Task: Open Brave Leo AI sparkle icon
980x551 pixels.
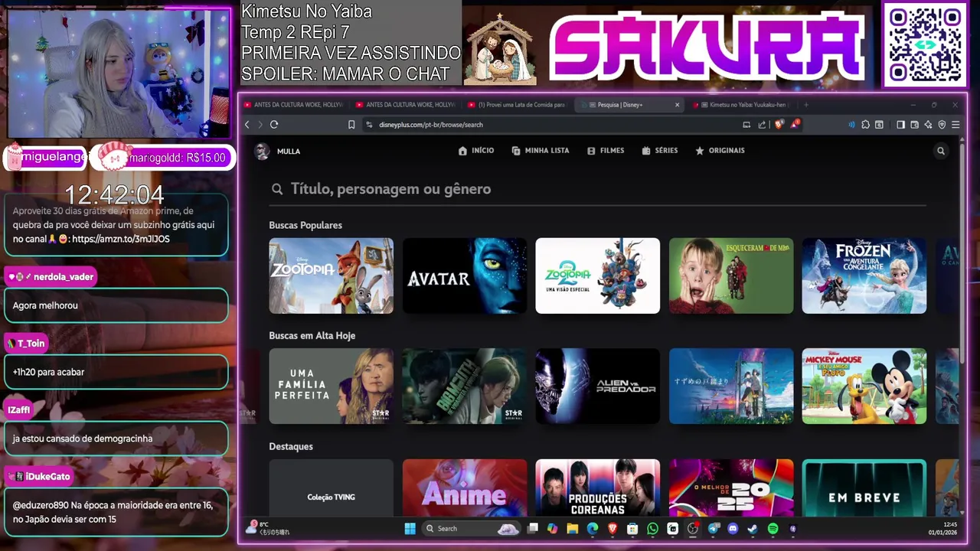Action: pos(928,125)
